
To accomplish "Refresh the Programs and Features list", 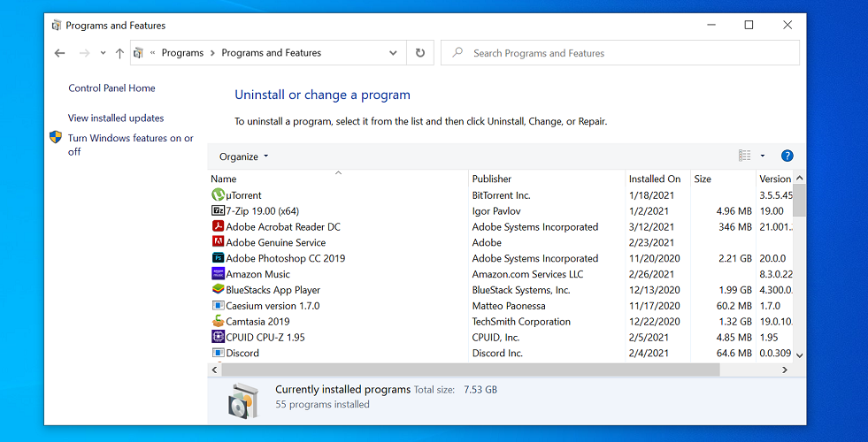I will point(420,53).
